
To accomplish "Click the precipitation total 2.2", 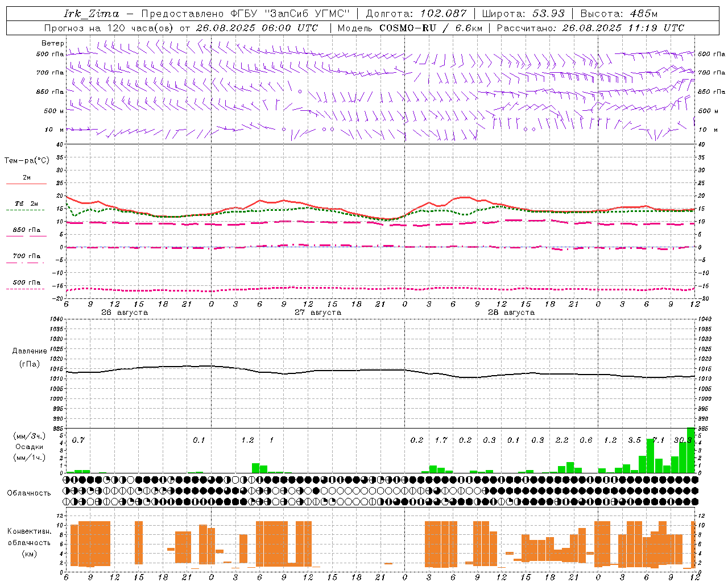I will pyautogui.click(x=562, y=440).
